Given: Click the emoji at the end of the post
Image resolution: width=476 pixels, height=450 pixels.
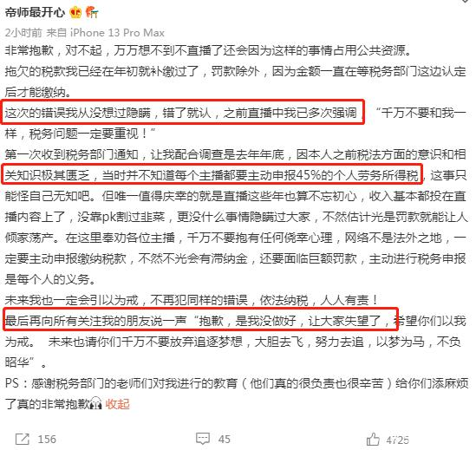Looking at the screenshot, I should [96, 403].
